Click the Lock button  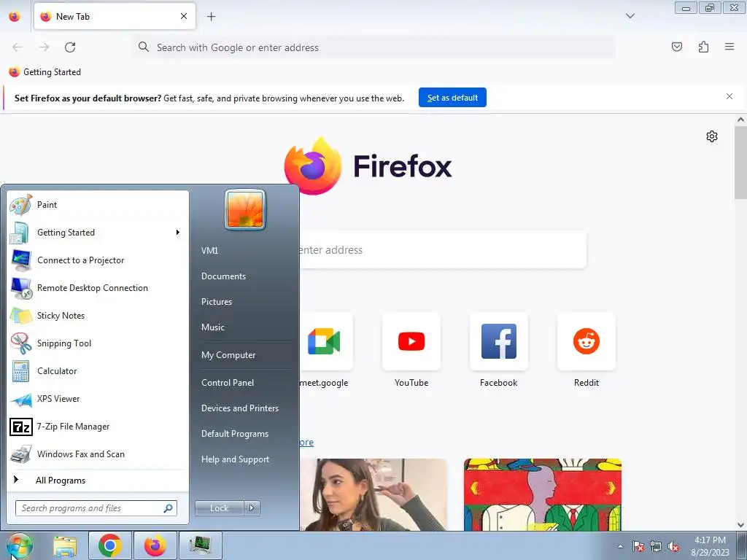[219, 508]
